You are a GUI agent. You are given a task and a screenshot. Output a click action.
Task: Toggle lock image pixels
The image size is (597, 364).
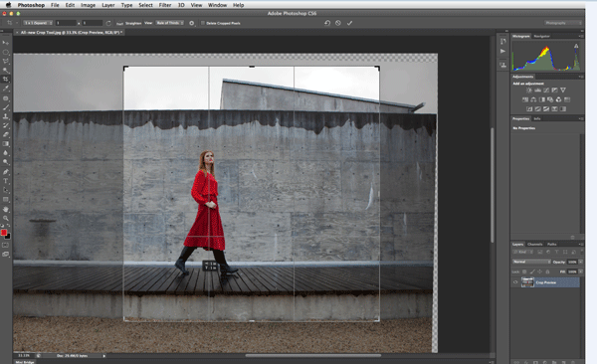pos(532,272)
